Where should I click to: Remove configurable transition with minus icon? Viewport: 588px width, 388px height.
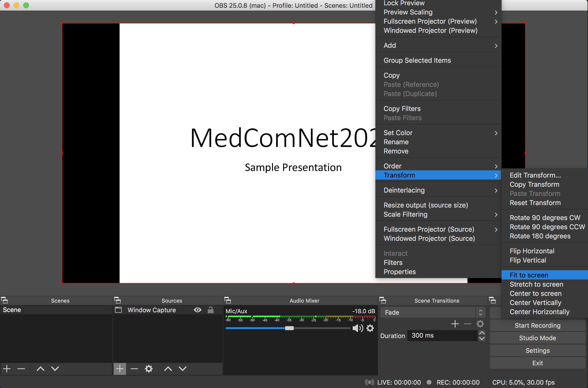(468, 324)
